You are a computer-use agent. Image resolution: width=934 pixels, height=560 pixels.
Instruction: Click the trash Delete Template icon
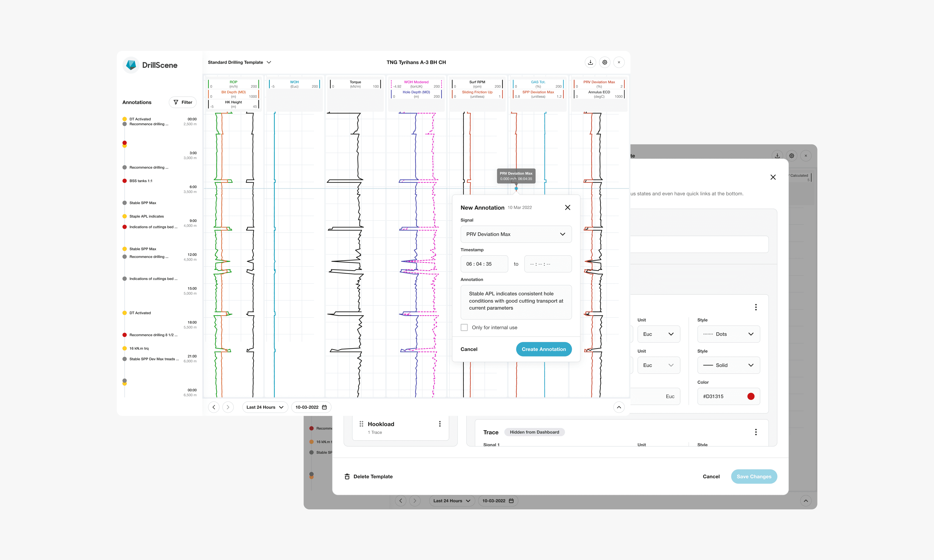tap(347, 477)
